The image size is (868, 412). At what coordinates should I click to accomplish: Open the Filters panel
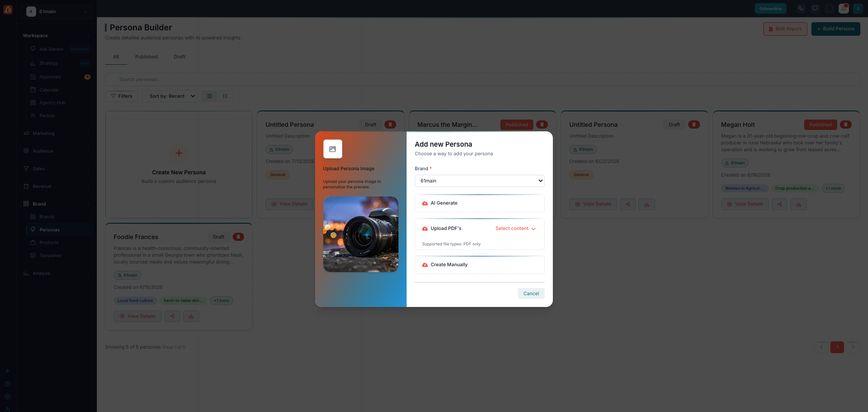pyautogui.click(x=121, y=96)
